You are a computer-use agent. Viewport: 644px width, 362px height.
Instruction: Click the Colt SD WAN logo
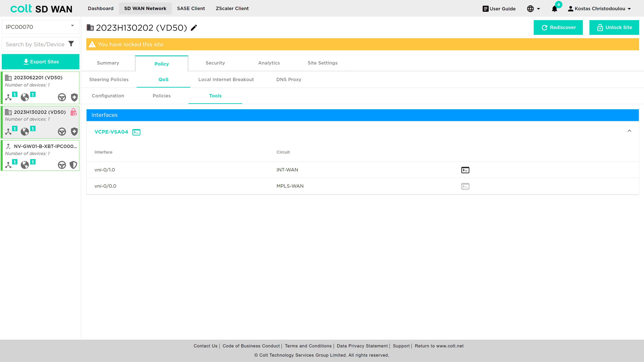pos(41,9)
